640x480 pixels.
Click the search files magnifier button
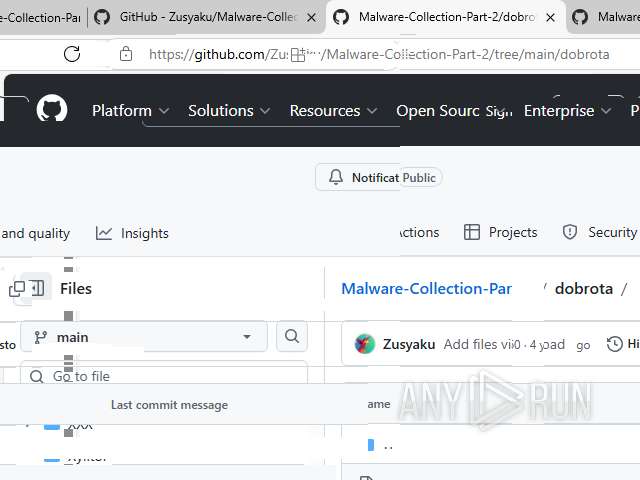click(292, 336)
